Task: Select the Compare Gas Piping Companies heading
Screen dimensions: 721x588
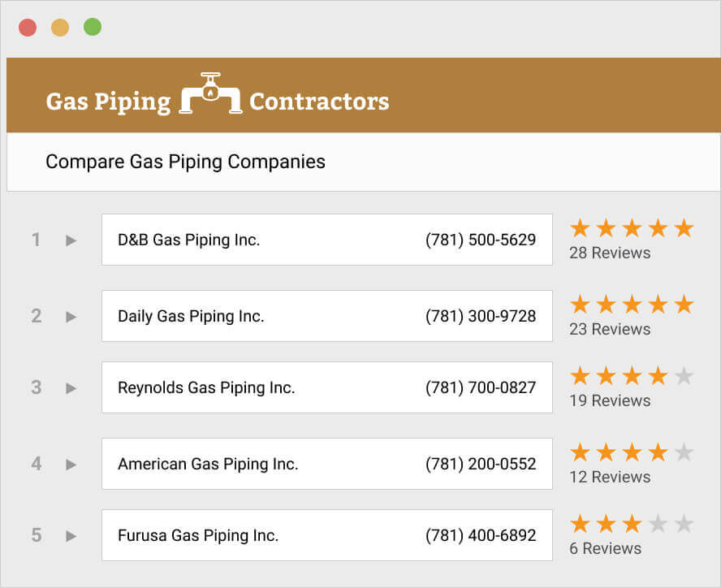Action: [184, 162]
